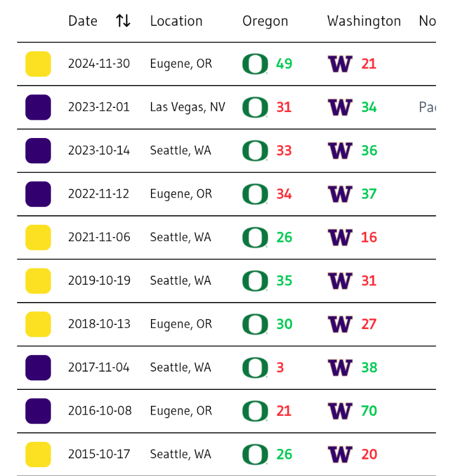Click Oregon's score of 3

pyautogui.click(x=280, y=367)
